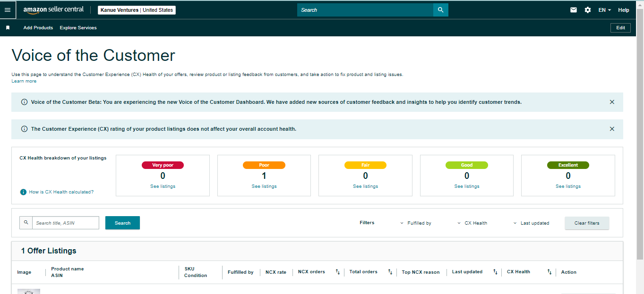
Task: Focus the Search title, ASIN field
Action: click(66, 223)
